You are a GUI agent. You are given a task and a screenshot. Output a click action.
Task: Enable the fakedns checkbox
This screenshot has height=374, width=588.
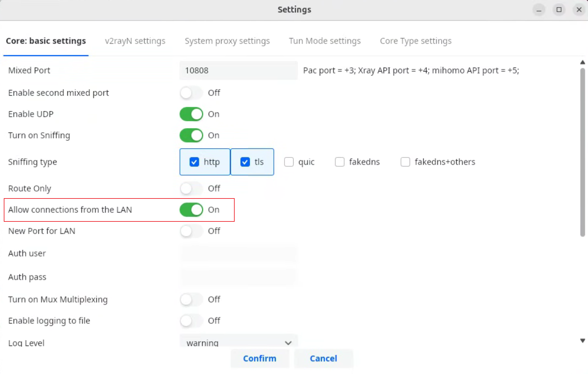coord(340,162)
